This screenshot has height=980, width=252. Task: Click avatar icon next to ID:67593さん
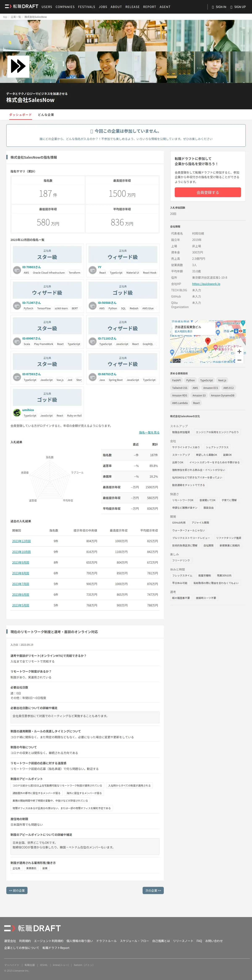pos(17,377)
